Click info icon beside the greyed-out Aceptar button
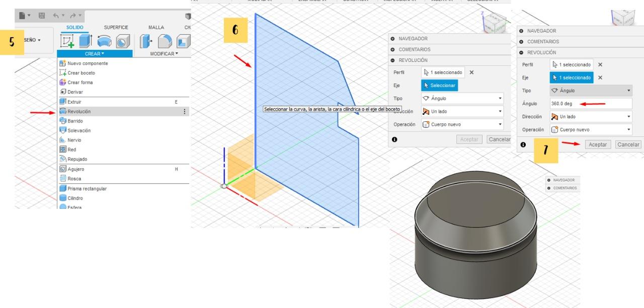This screenshot has height=308, width=644. 395,139
